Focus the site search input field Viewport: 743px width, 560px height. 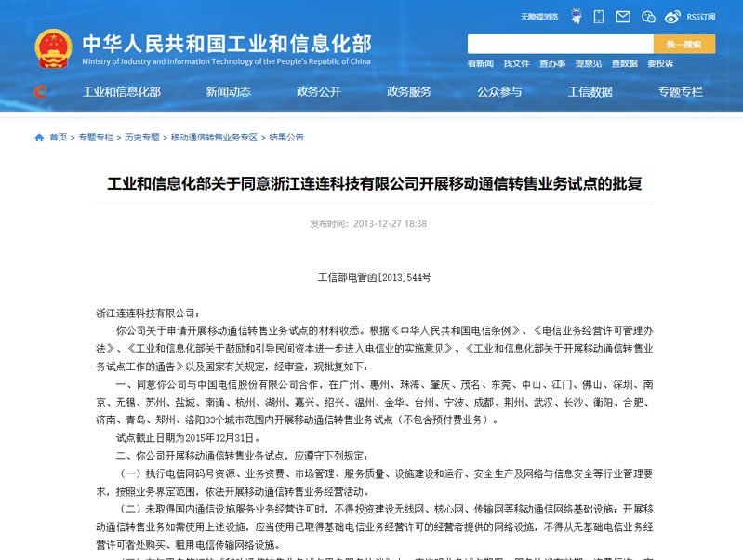click(560, 44)
